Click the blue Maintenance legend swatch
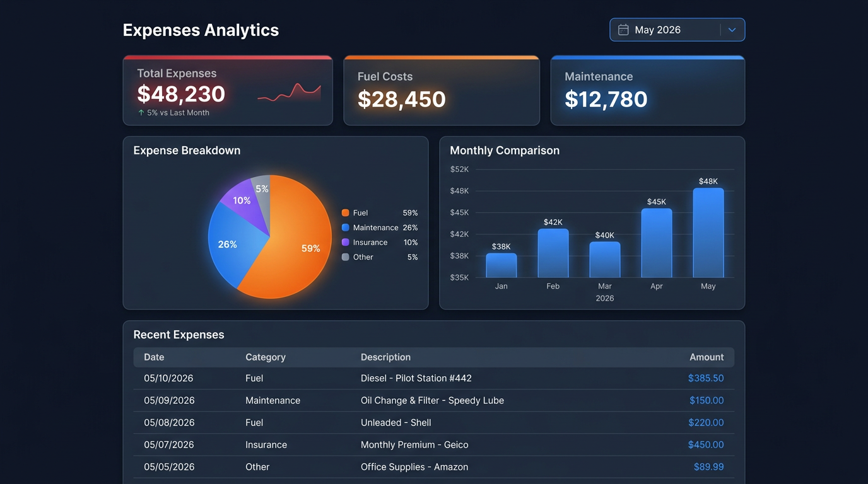Screen dimensions: 868x484 pyautogui.click(x=345, y=228)
